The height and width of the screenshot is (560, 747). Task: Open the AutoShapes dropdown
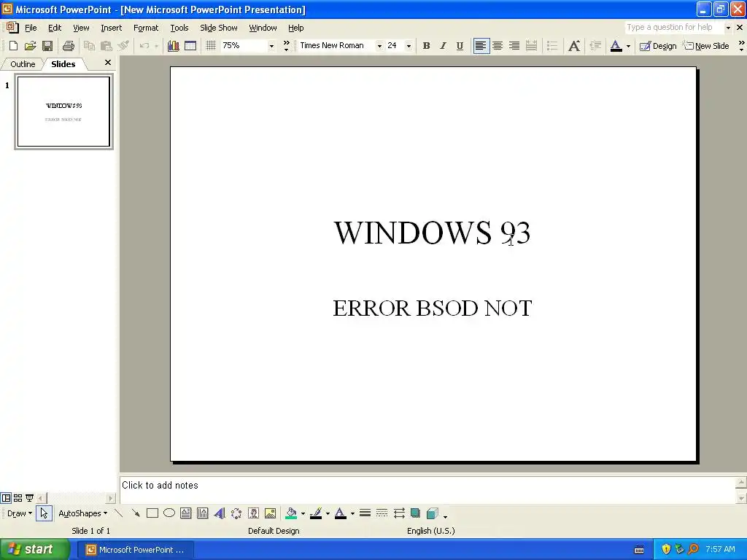point(83,513)
